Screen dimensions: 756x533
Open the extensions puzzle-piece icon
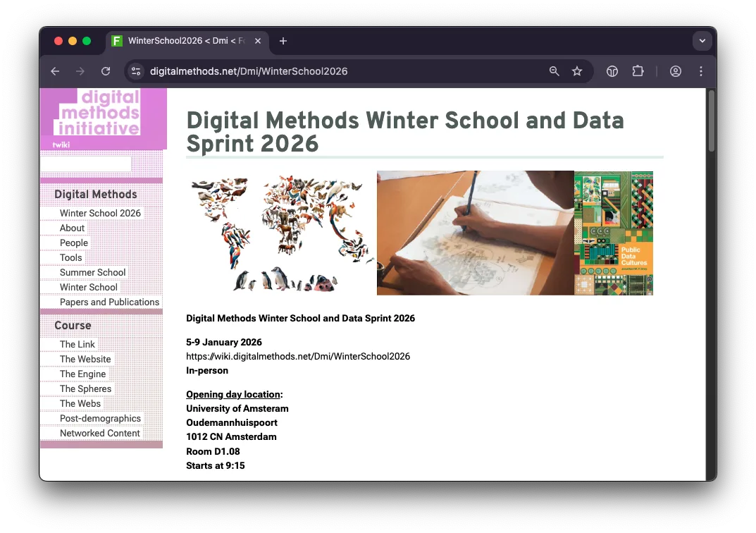click(638, 71)
